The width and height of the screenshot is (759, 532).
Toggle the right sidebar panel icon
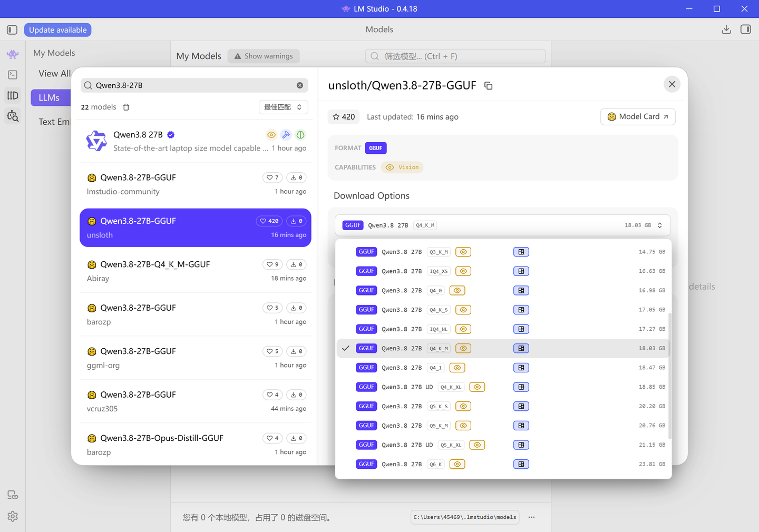[x=746, y=29]
